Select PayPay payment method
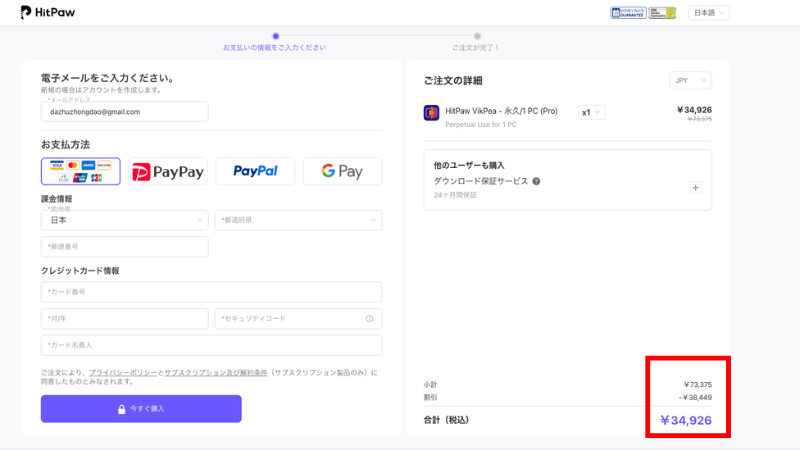Viewport: 800px width, 450px height. pos(168,171)
